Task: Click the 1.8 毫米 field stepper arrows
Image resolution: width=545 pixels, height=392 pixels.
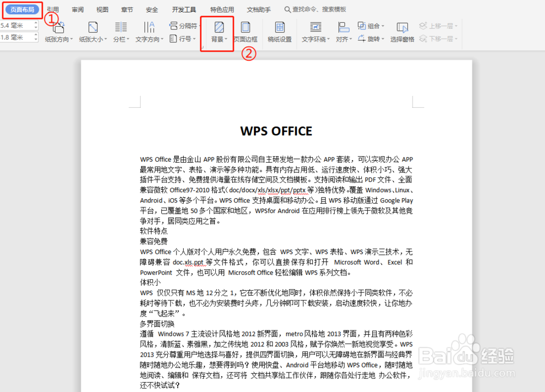Action: coord(36,37)
